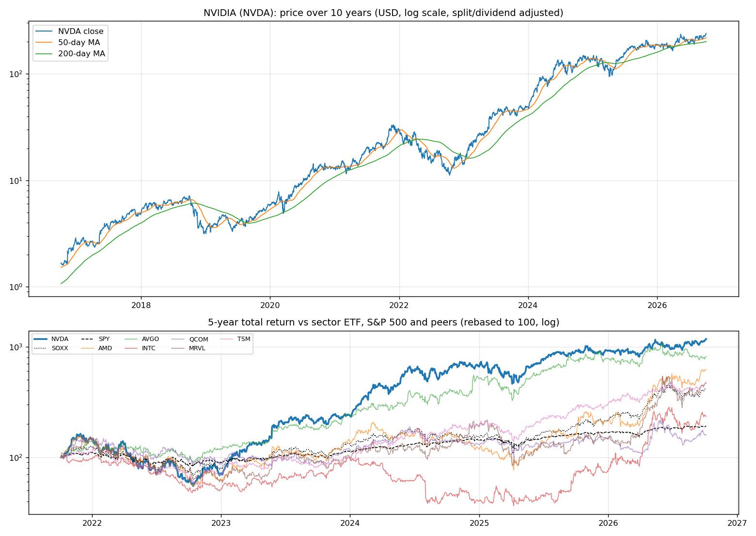Image resolution: width=756 pixels, height=536 pixels.
Task: Click the 10³ y-axis label on bottom chart
Action: pyautogui.click(x=17, y=347)
